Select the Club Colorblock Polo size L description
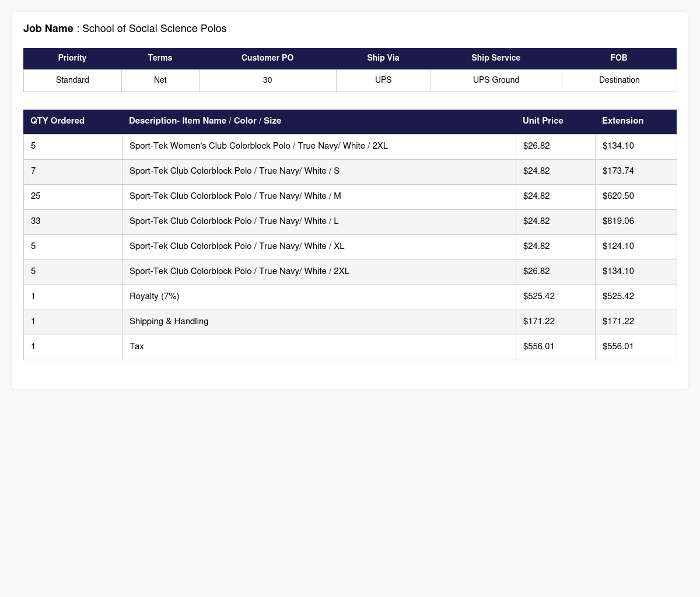700x597 pixels. [319, 222]
